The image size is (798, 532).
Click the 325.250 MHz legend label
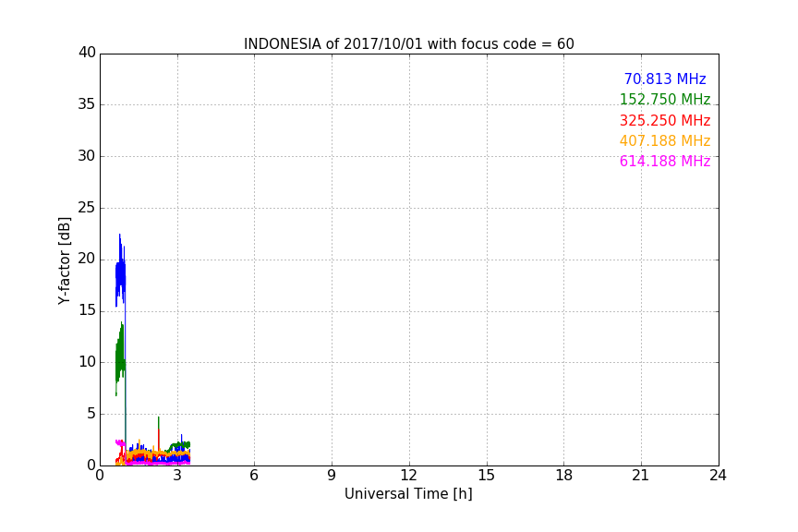665,121
